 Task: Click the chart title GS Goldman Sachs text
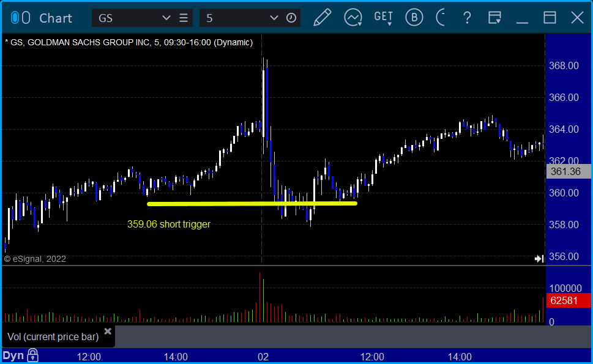(x=129, y=42)
